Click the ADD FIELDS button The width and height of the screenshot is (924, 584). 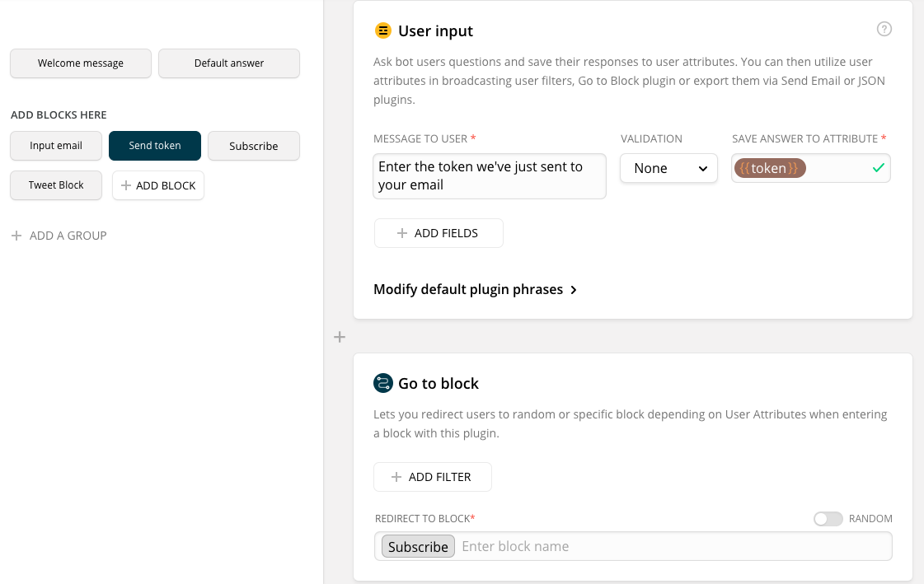click(439, 233)
